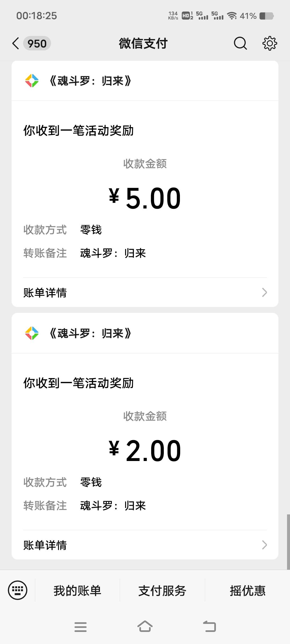Tap the first 魂斗罗 colorful logo icon
This screenshot has width=290, height=644.
point(32,81)
